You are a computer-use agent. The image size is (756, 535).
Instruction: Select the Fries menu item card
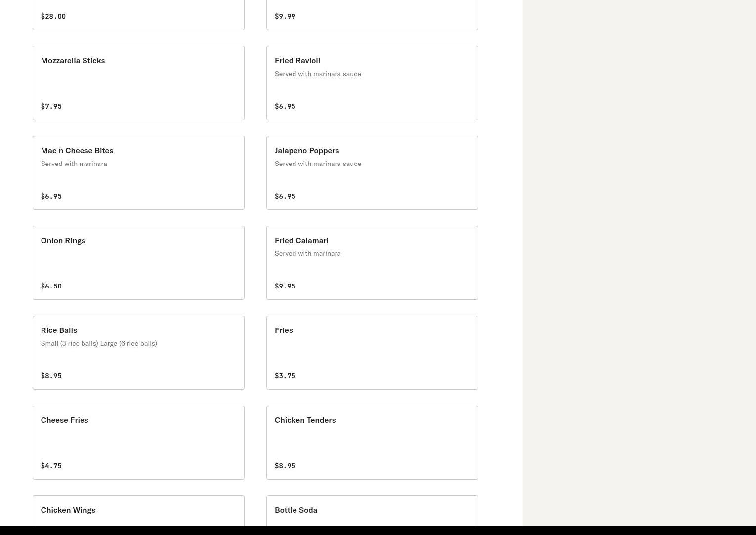click(x=372, y=353)
